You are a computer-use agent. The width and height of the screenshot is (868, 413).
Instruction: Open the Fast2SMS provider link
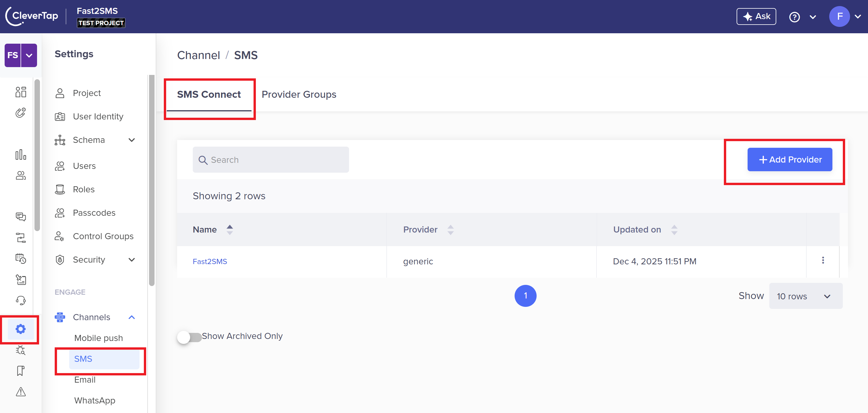(x=210, y=261)
